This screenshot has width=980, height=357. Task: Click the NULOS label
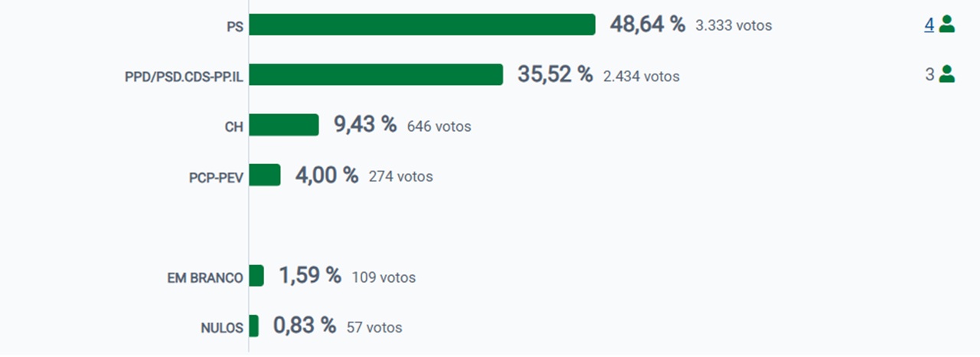(221, 329)
